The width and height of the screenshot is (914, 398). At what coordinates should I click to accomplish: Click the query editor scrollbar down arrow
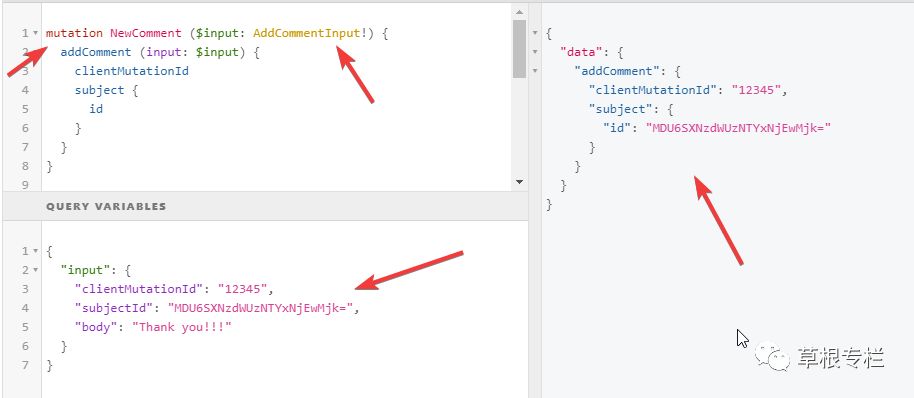click(519, 182)
